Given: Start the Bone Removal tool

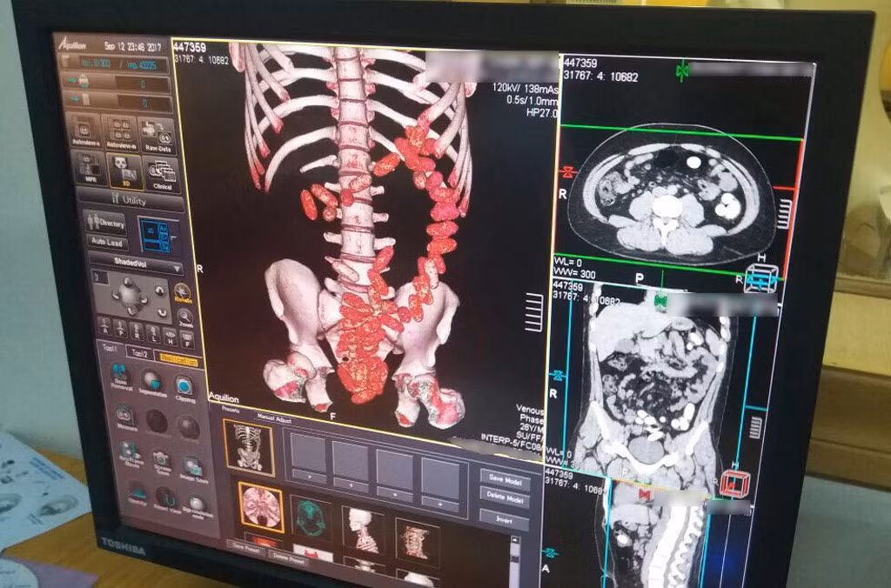Looking at the screenshot, I should (x=120, y=377).
